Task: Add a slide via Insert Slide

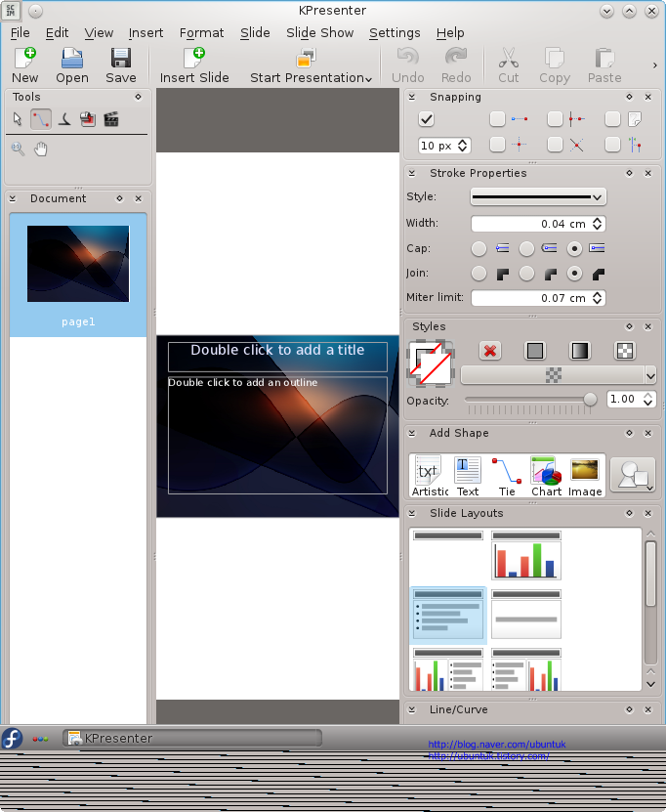Action: [x=194, y=65]
